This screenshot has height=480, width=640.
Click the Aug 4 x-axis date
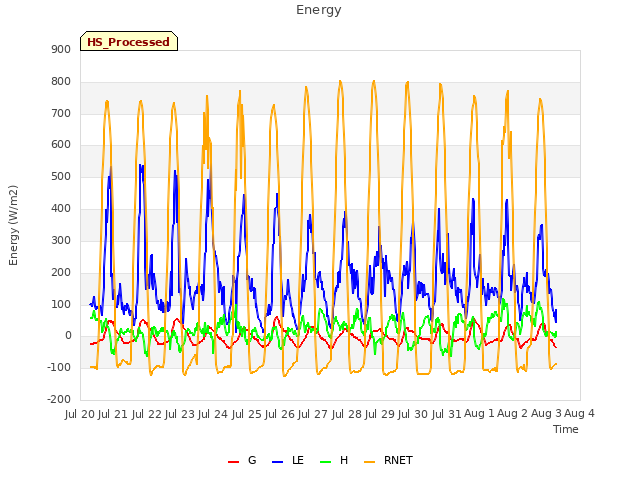point(580,414)
